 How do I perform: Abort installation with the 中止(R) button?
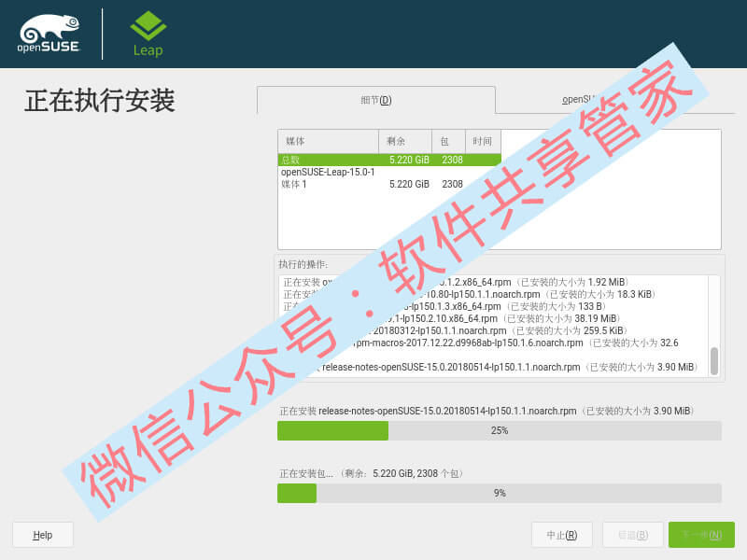click(562, 535)
